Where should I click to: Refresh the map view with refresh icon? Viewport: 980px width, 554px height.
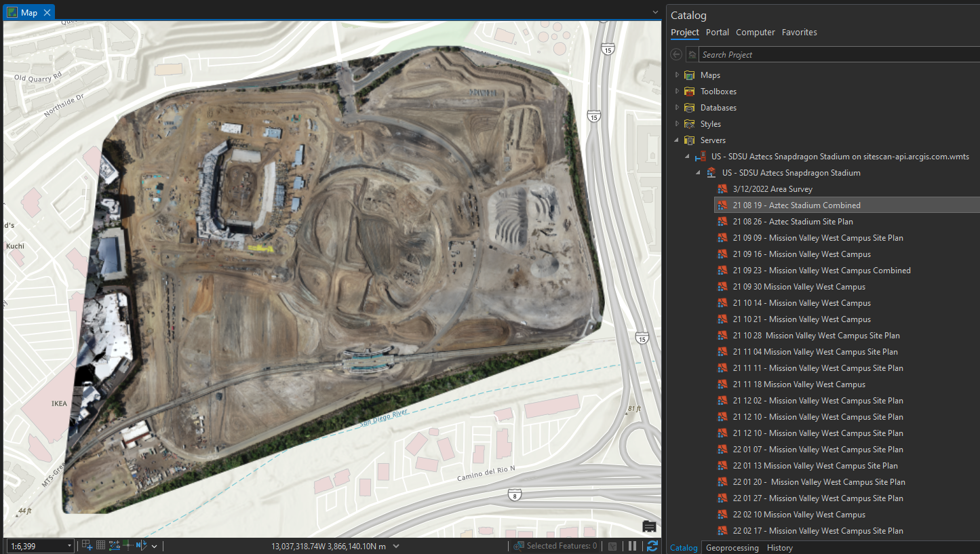(651, 545)
